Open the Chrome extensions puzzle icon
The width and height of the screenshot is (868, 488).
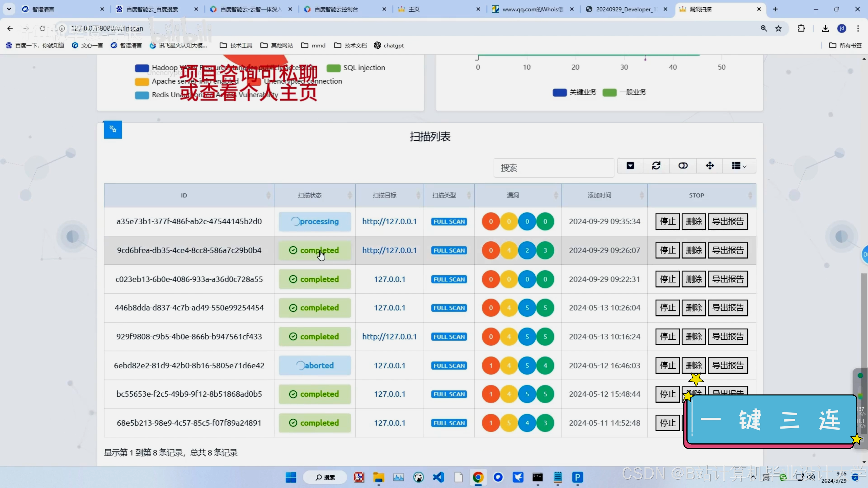pos(801,28)
